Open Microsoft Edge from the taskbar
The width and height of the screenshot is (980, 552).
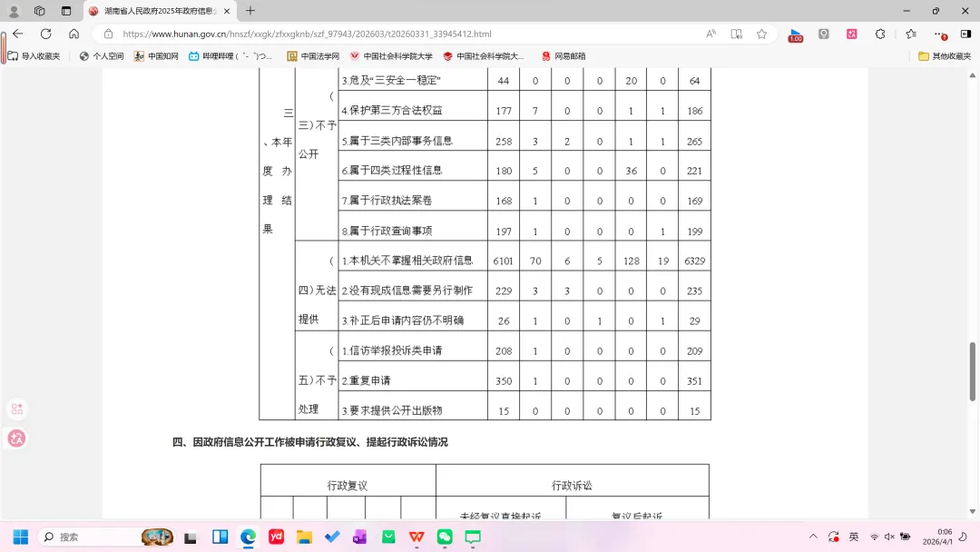pyautogui.click(x=248, y=537)
